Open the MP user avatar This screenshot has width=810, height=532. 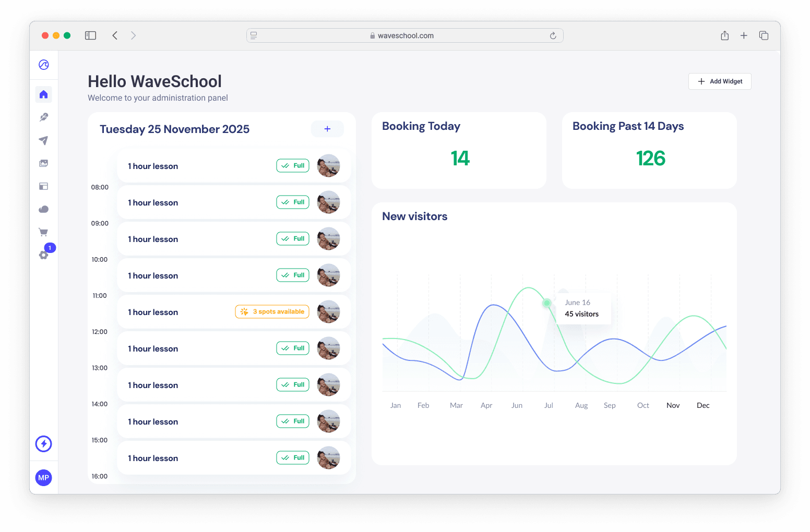tap(44, 477)
